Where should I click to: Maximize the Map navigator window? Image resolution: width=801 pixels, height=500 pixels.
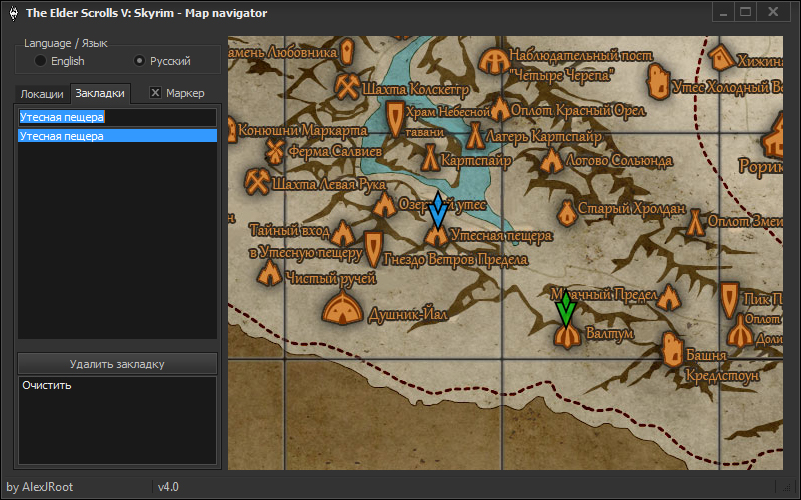click(x=745, y=12)
